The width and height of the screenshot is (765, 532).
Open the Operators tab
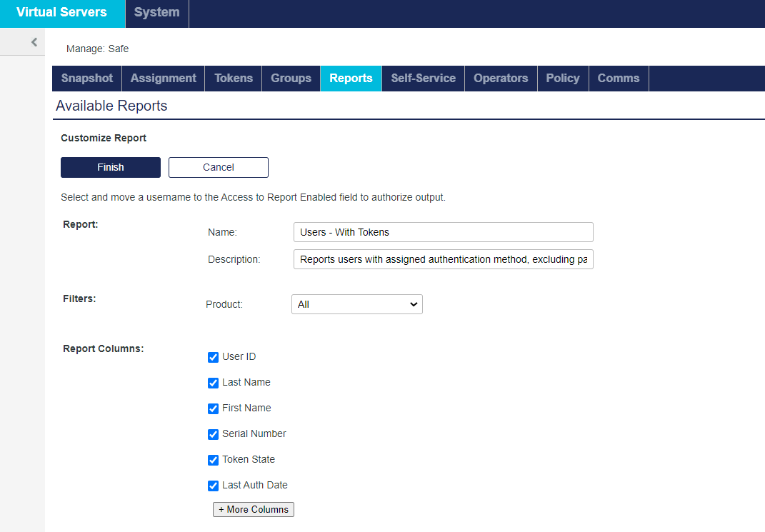501,79
